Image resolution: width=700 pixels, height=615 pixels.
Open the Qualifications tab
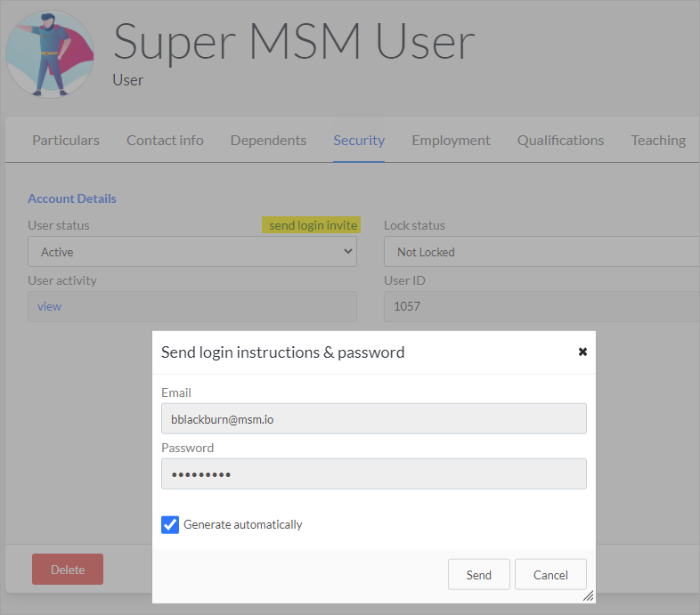[x=560, y=140]
